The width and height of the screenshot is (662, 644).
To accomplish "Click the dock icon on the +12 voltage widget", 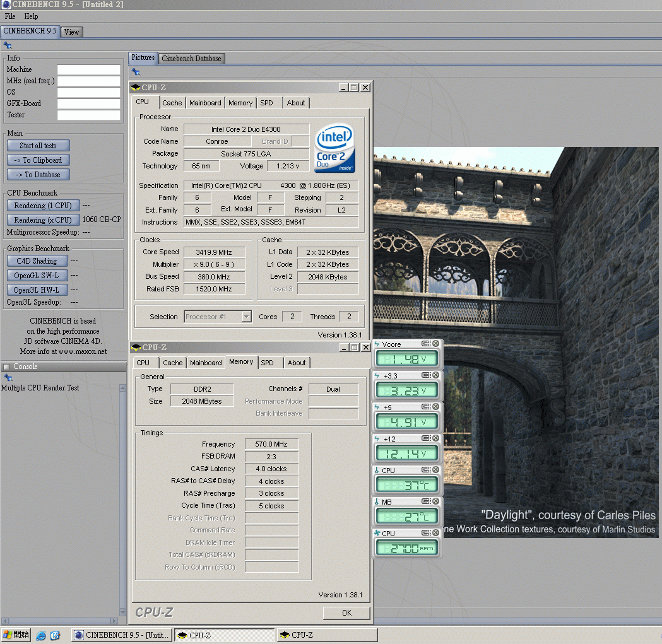I will tap(426, 438).
